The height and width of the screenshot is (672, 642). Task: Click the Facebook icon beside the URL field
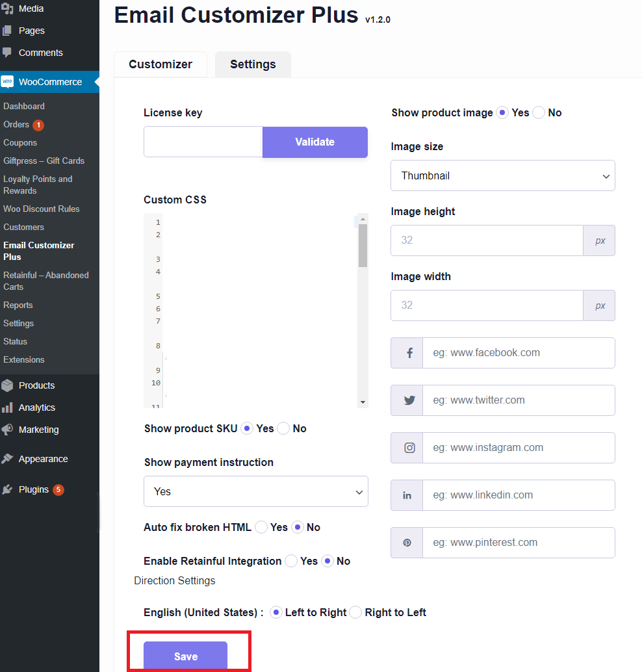pyautogui.click(x=409, y=353)
